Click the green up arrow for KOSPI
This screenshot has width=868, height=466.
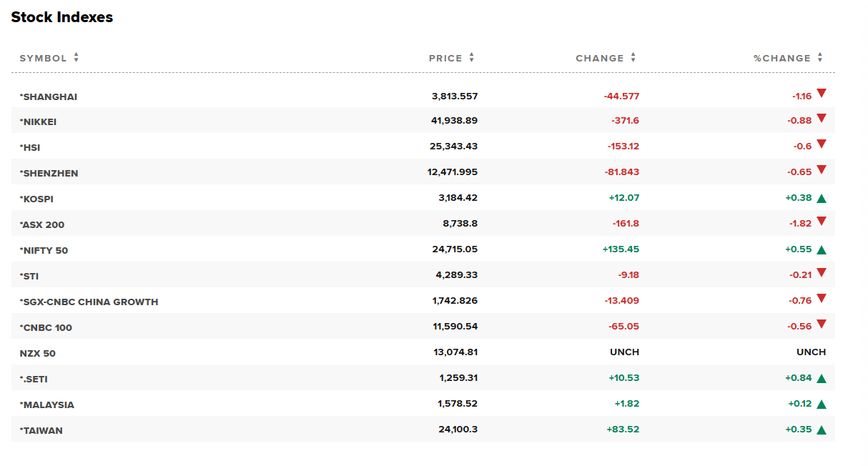click(x=822, y=199)
